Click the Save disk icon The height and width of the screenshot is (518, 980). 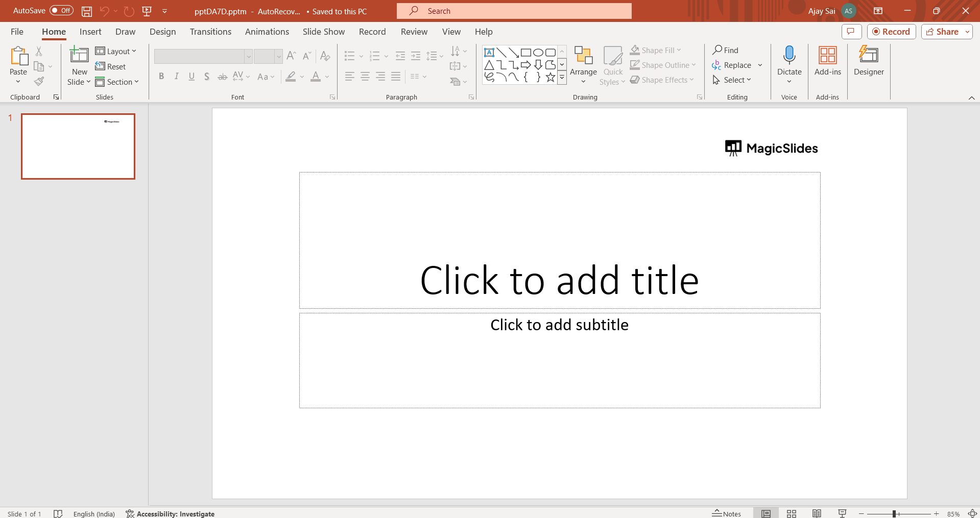[87, 11]
